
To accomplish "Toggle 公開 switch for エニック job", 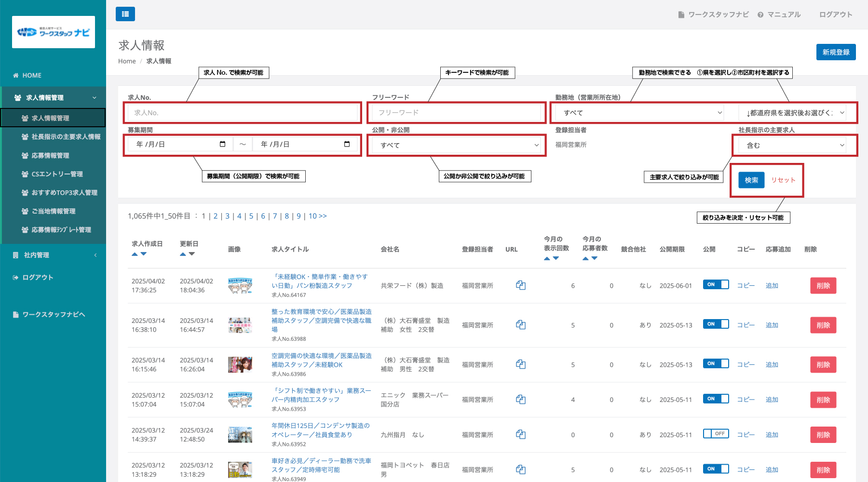I will click(716, 399).
